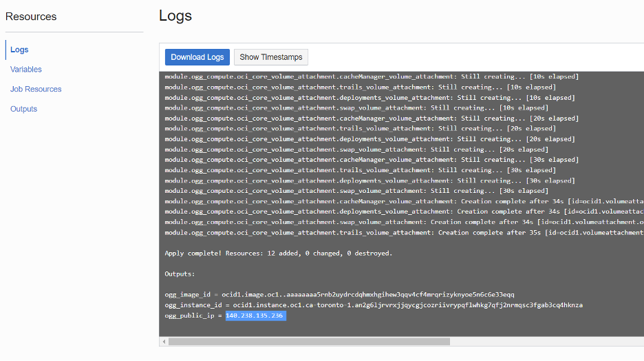Click swap_volume_attachment 'Creation complete after 34s' line
The height and width of the screenshot is (361, 644).
[404, 222]
